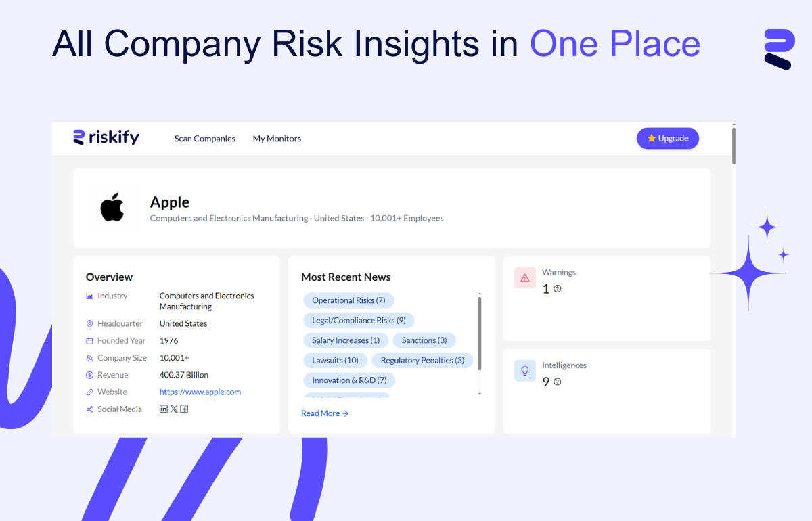Click the news list scroll-down arrow
Image resolution: width=812 pixels, height=521 pixels.
pyautogui.click(x=480, y=394)
